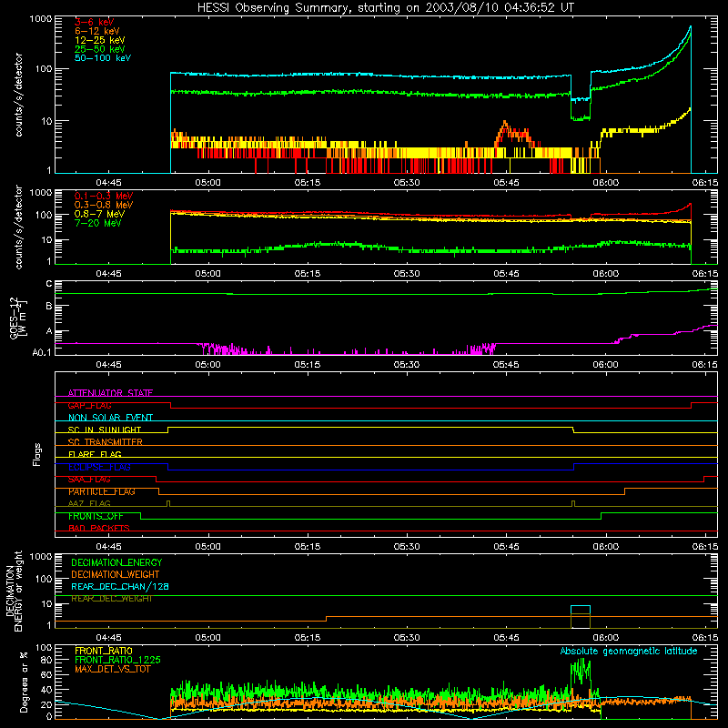The width and height of the screenshot is (728, 728).
Task: Click the MAX_DET_VS_TOT legend label
Action: 112,669
